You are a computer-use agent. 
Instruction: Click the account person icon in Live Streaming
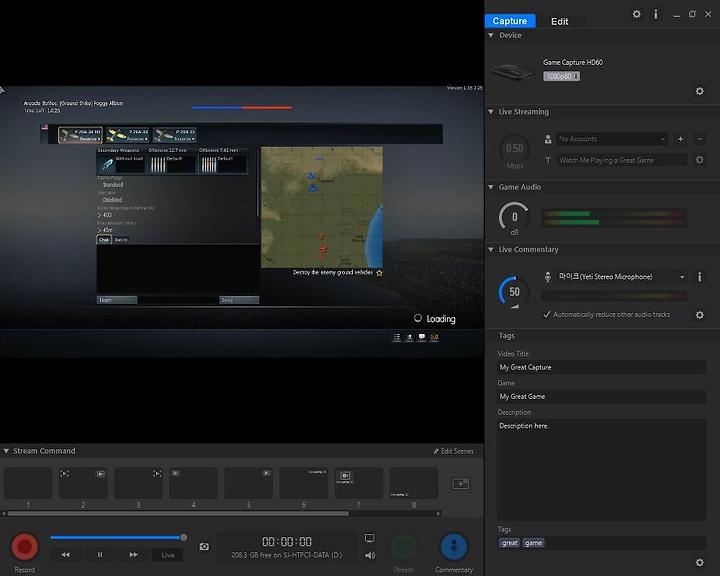pos(548,139)
